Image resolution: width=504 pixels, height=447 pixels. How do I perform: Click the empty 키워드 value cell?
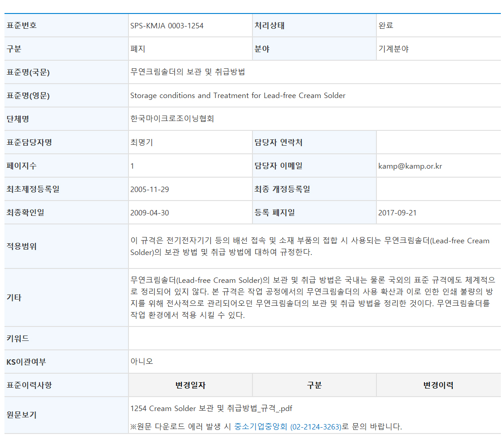pyautogui.click(x=314, y=339)
